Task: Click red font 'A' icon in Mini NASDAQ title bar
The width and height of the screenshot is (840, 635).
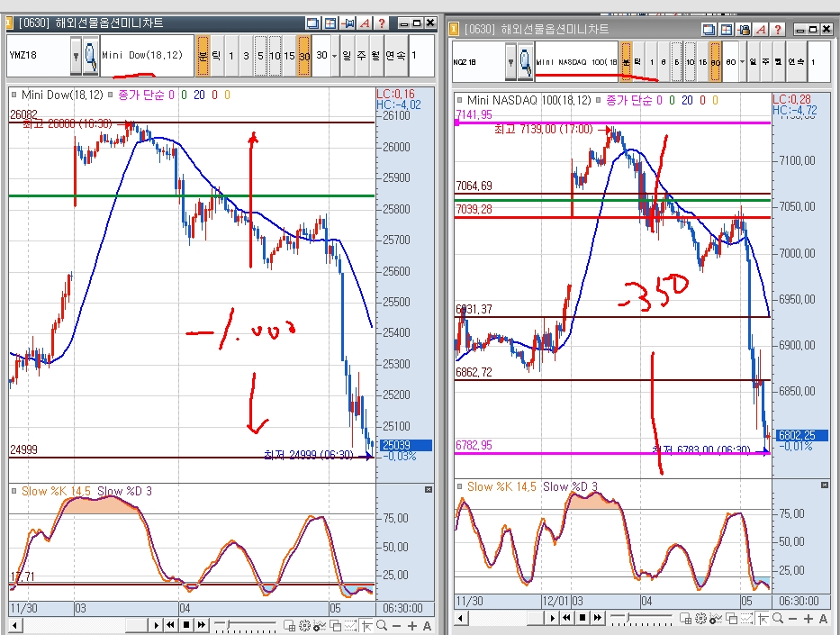Action: (x=762, y=30)
